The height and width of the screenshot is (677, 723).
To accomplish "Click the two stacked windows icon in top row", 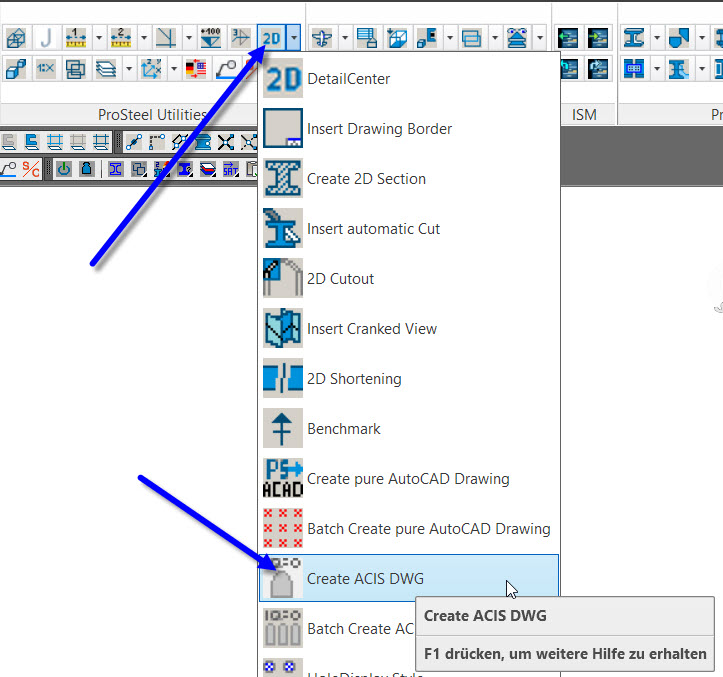I will pyautogui.click(x=472, y=37).
